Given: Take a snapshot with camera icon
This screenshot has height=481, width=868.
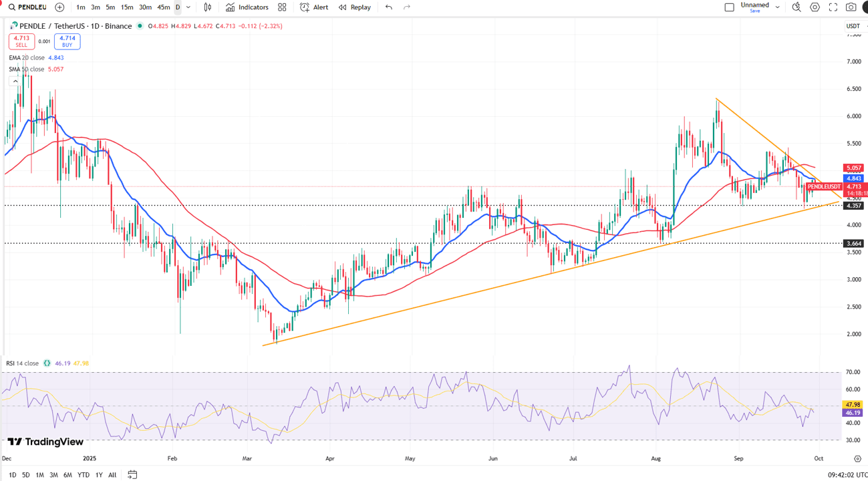Looking at the screenshot, I should click(851, 7).
